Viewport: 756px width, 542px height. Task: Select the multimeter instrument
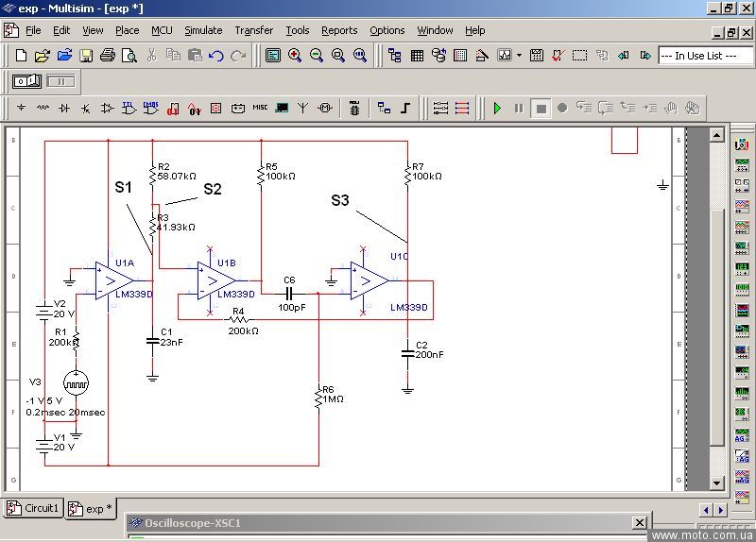[742, 144]
